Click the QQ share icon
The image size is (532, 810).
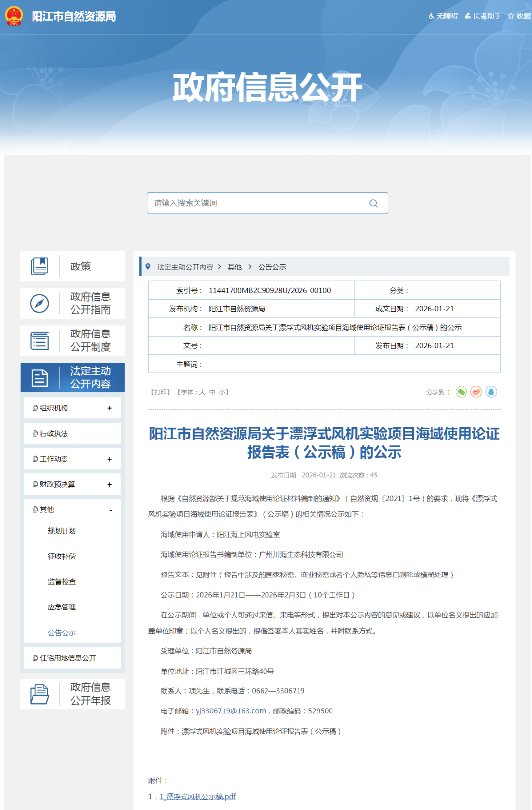click(x=491, y=392)
